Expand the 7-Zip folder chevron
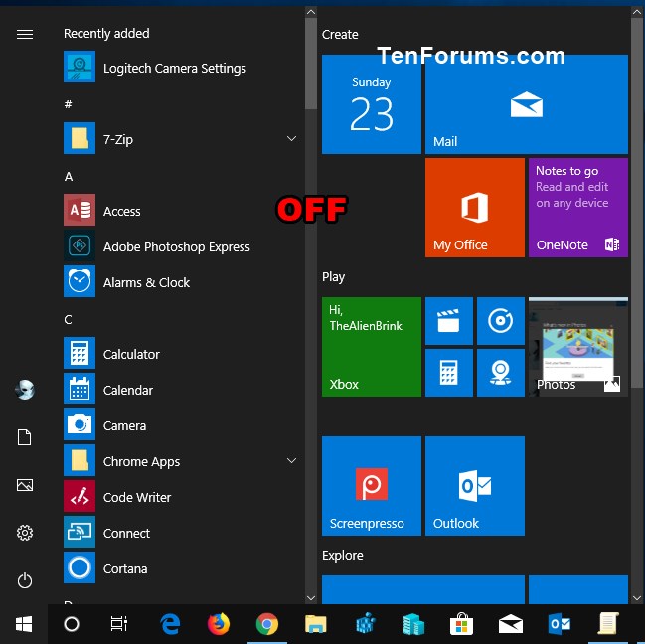Screen dimensions: 645x644 (291, 138)
